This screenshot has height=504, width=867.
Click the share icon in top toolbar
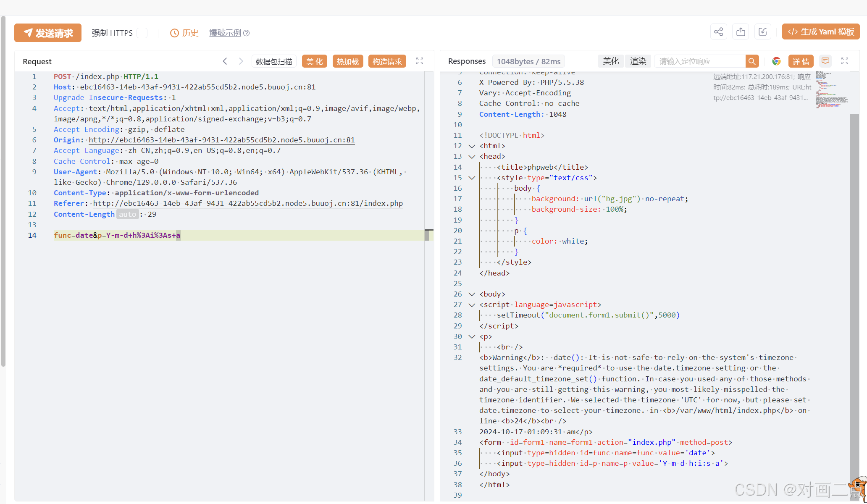click(718, 32)
